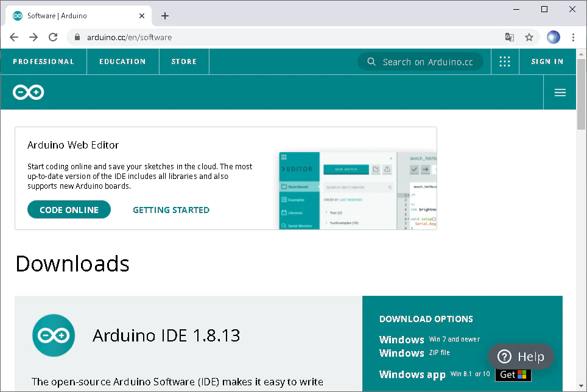
Task: Click the Arduino Web Editor heading
Action: point(73,145)
